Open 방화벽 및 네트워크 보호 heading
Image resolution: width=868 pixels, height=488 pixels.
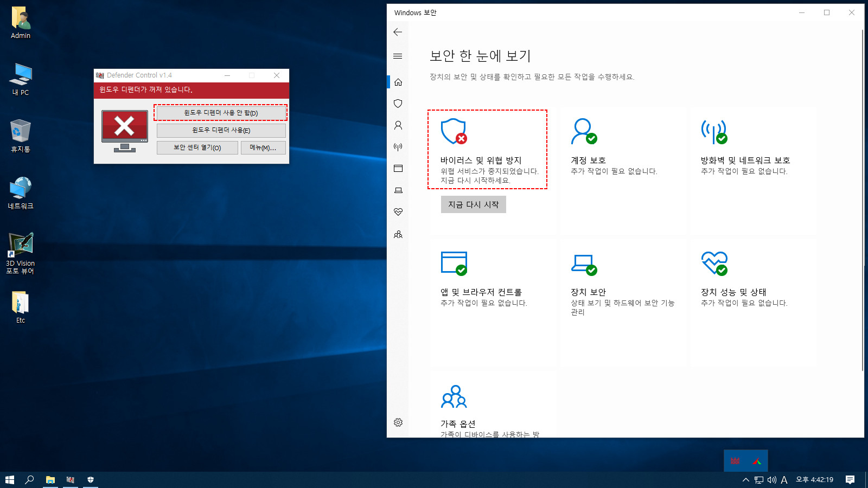click(745, 160)
